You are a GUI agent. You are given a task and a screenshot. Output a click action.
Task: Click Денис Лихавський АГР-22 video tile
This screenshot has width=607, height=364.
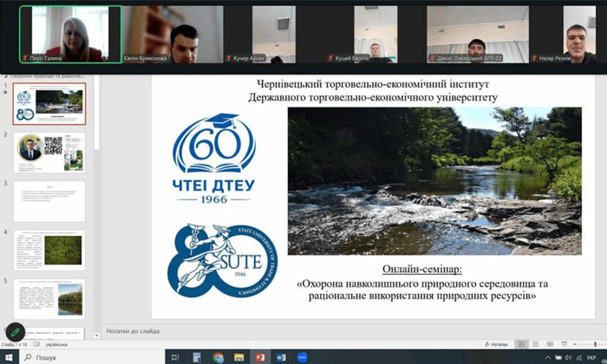[x=478, y=35]
